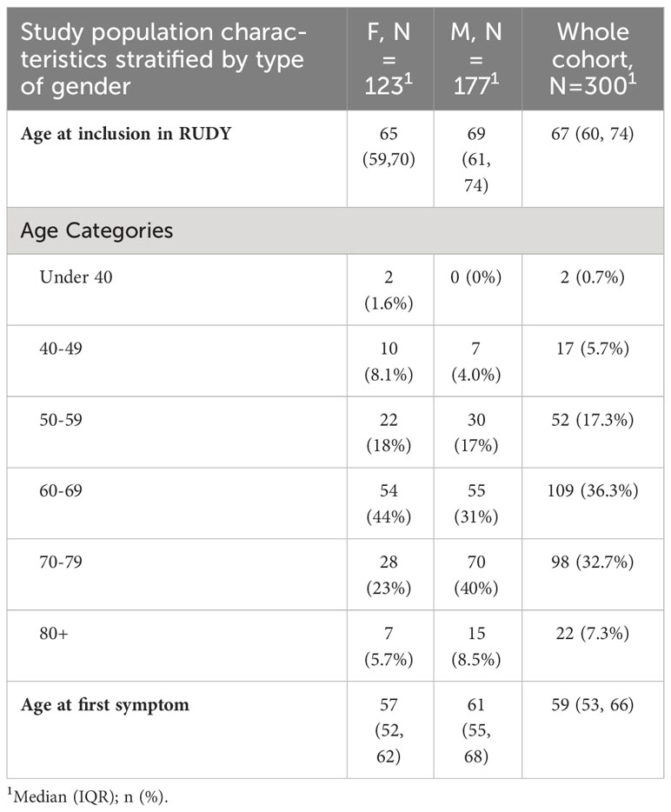The width and height of the screenshot is (671, 812).
Task: Select the 'Age at inclusion in RUDY' row label
Action: pos(126,134)
